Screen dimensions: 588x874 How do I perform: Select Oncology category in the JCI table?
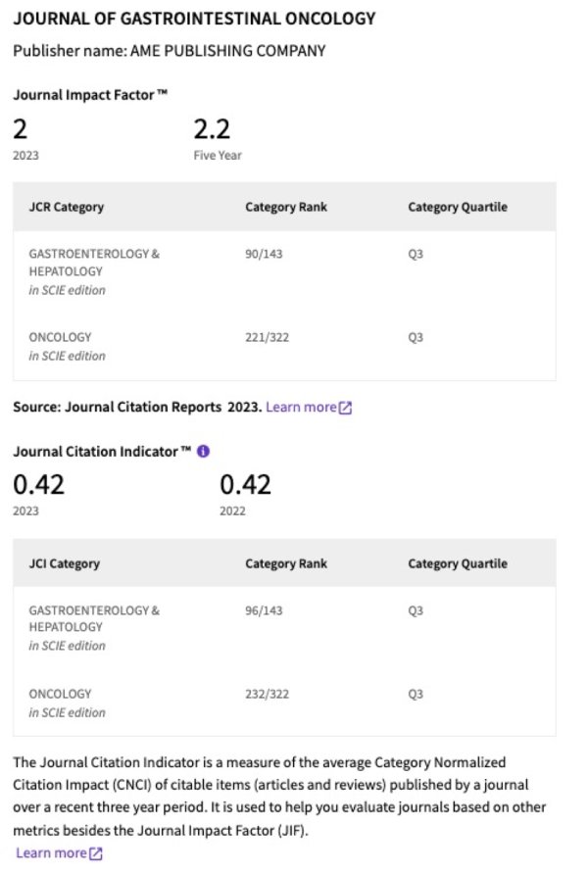pos(60,694)
